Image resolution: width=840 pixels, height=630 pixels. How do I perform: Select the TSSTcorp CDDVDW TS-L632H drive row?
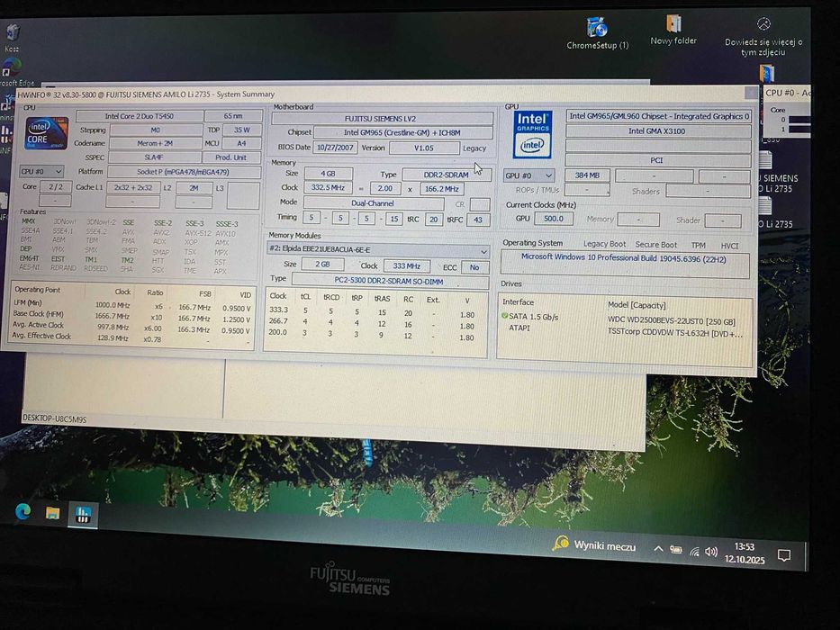pos(624,330)
